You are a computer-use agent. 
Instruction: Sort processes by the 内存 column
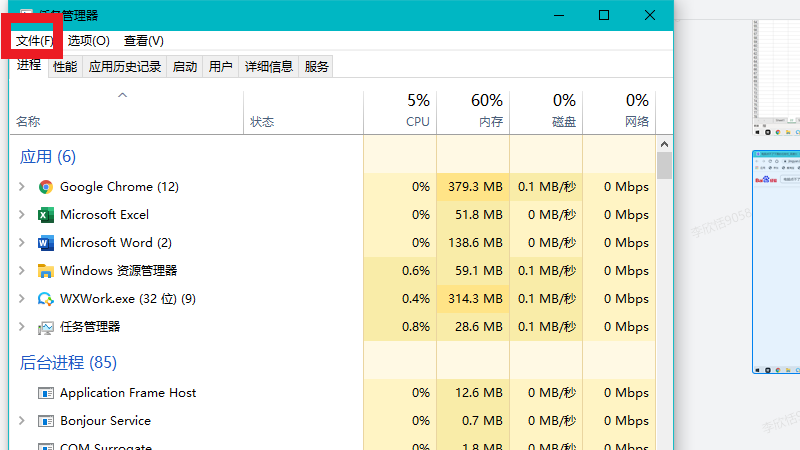tap(473, 111)
